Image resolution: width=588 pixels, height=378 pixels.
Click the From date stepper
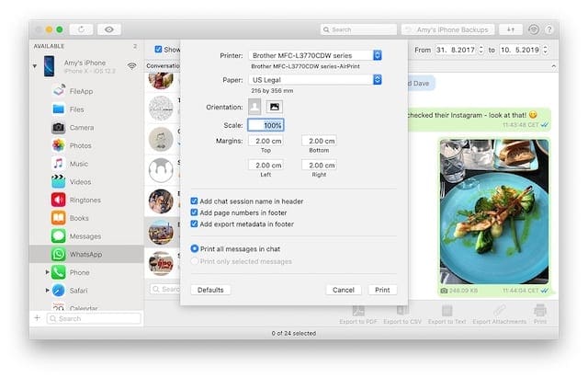click(x=481, y=50)
